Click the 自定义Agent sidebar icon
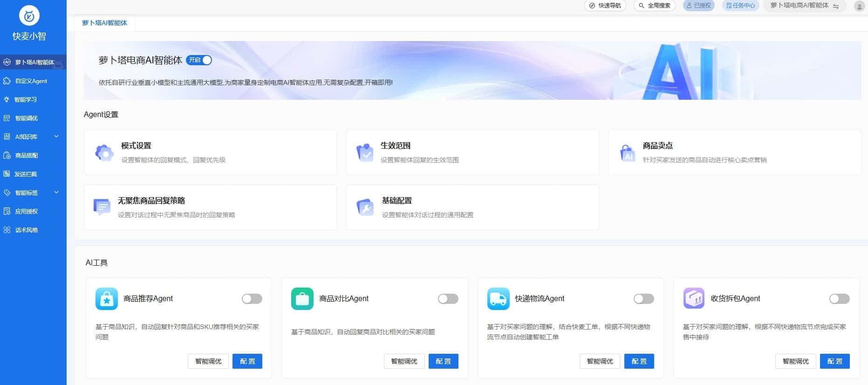Image resolution: width=868 pixels, height=385 pixels. tap(7, 81)
